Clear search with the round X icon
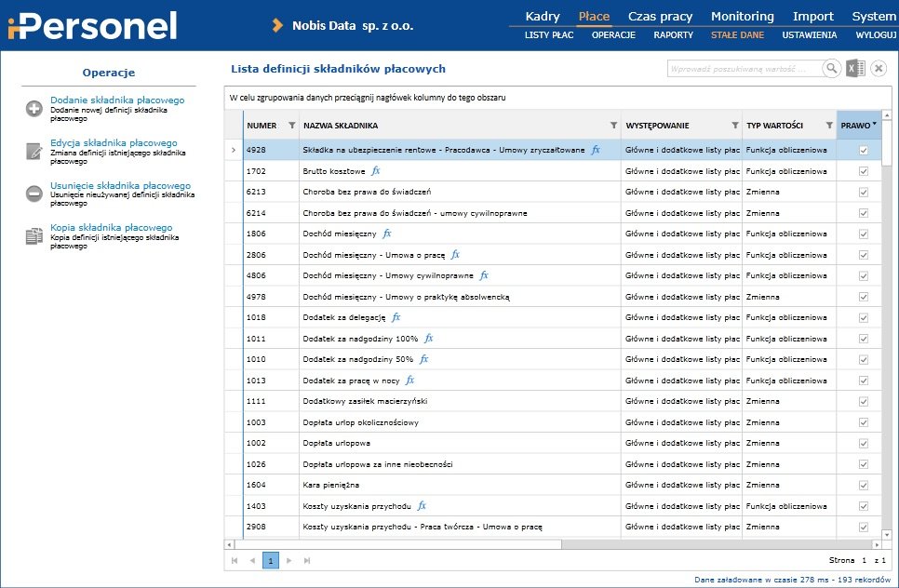This screenshot has width=899, height=588. coord(879,69)
